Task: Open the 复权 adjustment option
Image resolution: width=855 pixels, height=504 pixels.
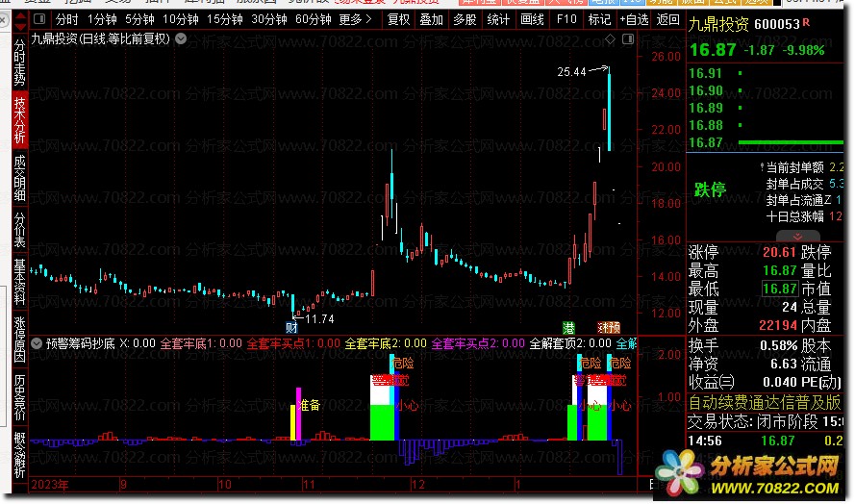Action: click(x=398, y=19)
